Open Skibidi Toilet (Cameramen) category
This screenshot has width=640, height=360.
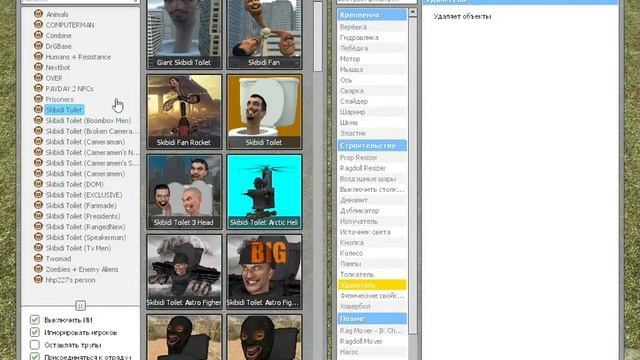point(85,173)
